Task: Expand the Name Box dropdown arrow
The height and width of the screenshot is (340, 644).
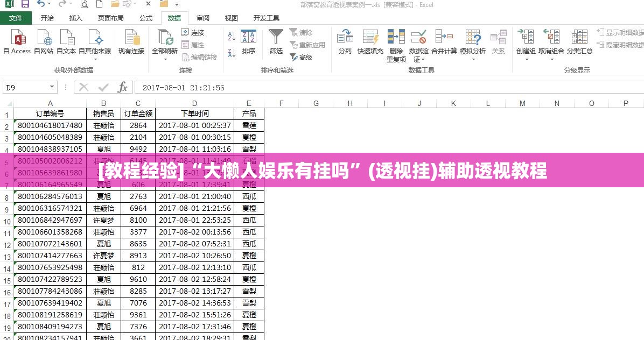Action: [52, 87]
